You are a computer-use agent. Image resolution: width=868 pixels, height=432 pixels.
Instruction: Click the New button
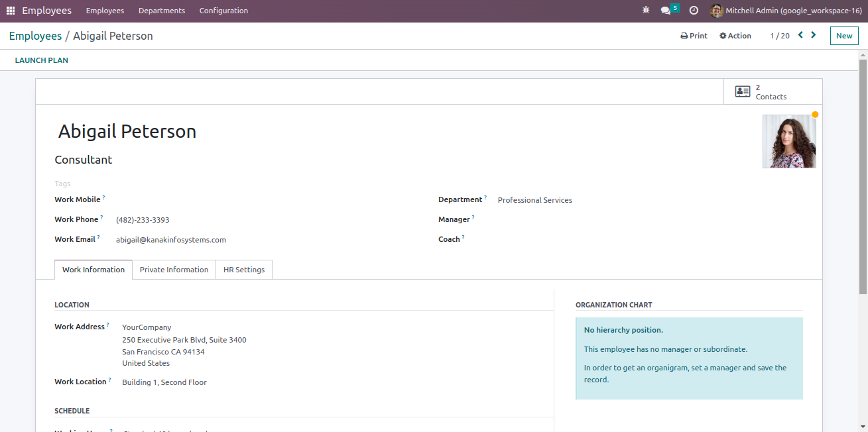(844, 36)
